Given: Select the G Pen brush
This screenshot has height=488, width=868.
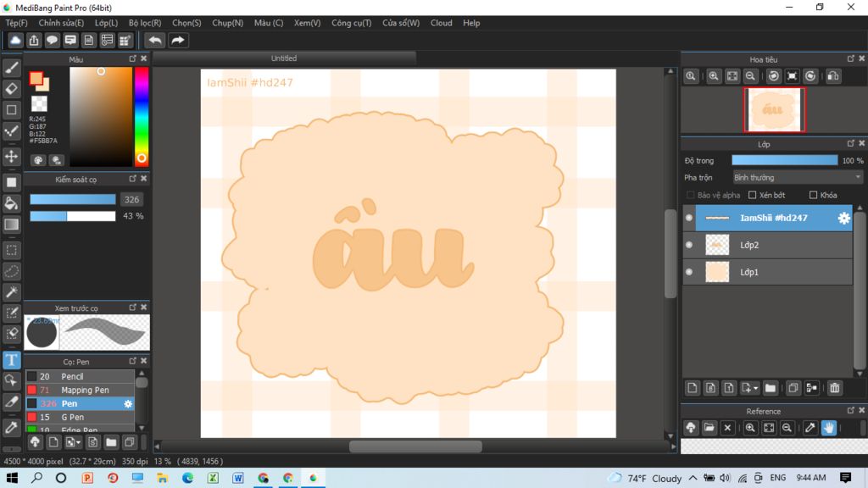Looking at the screenshot, I should pos(80,417).
